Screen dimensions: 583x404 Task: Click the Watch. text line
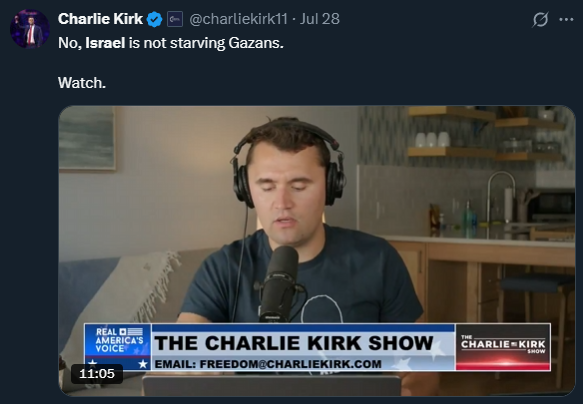pos(82,83)
